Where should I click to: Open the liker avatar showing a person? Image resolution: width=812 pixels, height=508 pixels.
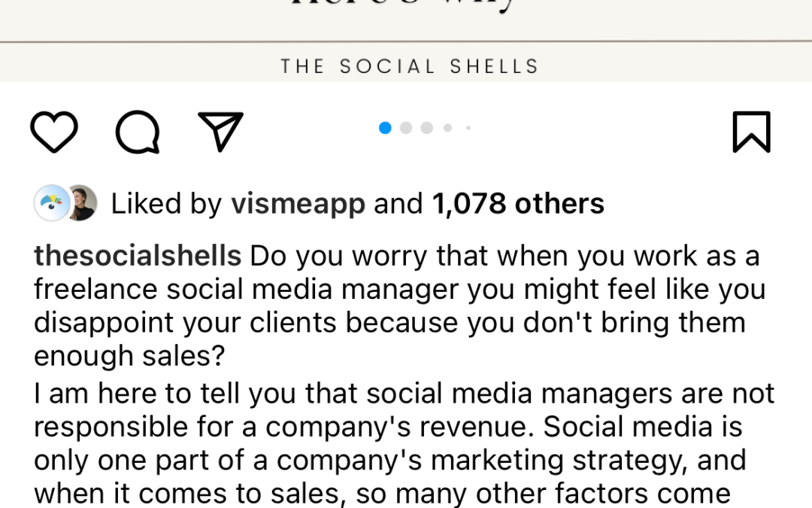point(81,203)
